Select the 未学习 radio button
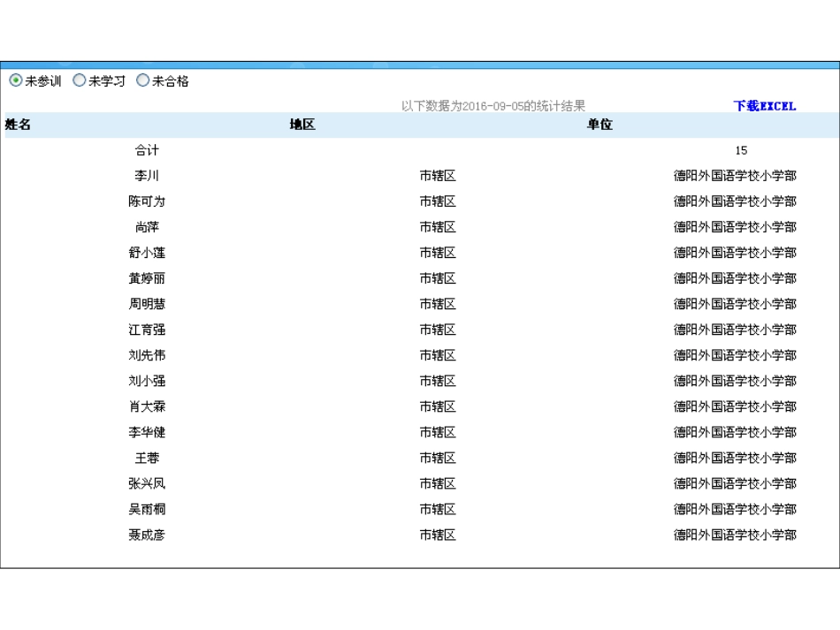The image size is (840, 630). point(80,80)
